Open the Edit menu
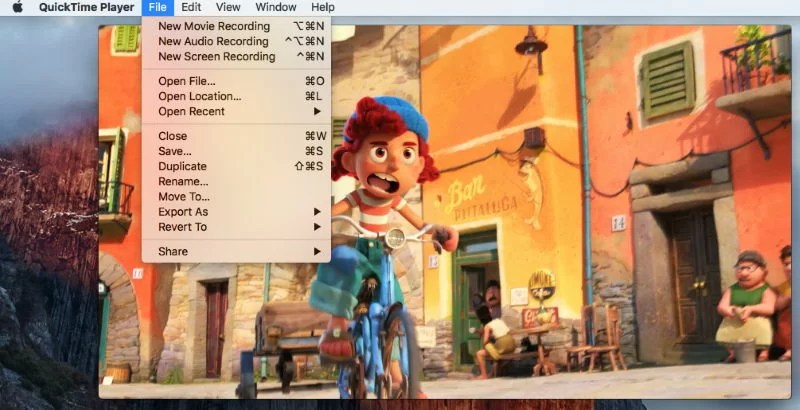The image size is (800, 410). coord(191,7)
